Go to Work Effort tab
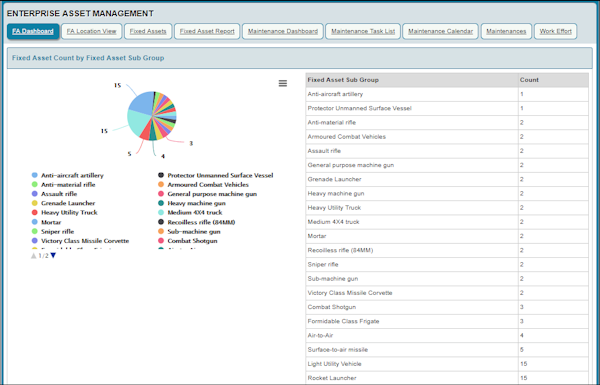Image resolution: width=600 pixels, height=385 pixels. (x=556, y=31)
